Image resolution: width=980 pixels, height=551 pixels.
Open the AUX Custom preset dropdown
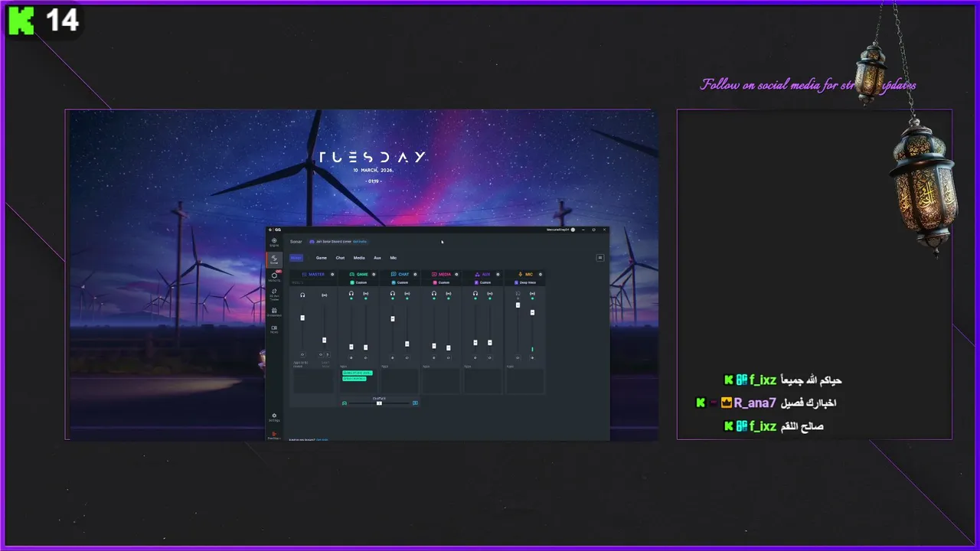(483, 282)
